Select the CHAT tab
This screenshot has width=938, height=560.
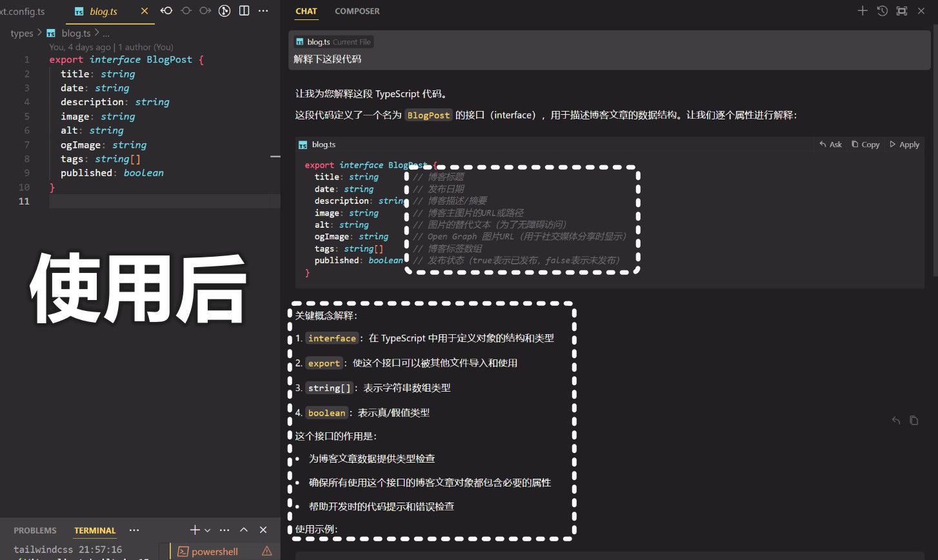point(306,11)
